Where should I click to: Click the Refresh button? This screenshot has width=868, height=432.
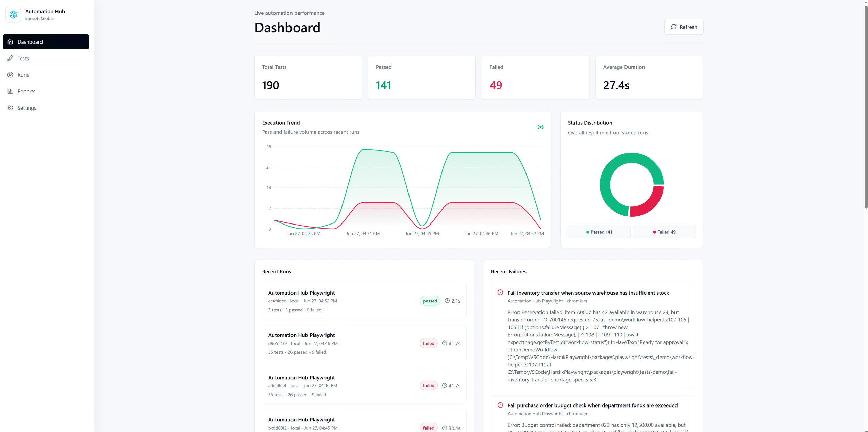(684, 27)
